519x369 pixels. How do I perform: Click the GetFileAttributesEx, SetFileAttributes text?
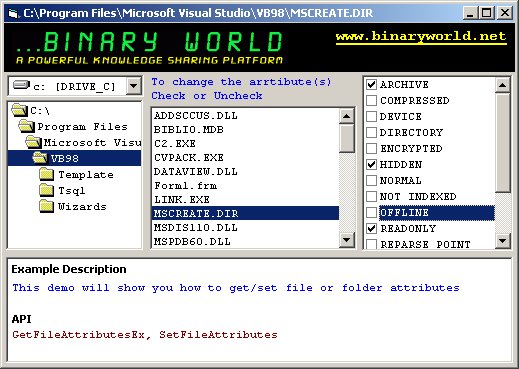pyautogui.click(x=145, y=334)
